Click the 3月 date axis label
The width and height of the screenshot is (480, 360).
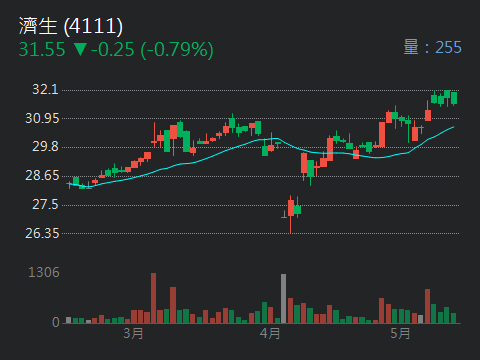pos(133,333)
